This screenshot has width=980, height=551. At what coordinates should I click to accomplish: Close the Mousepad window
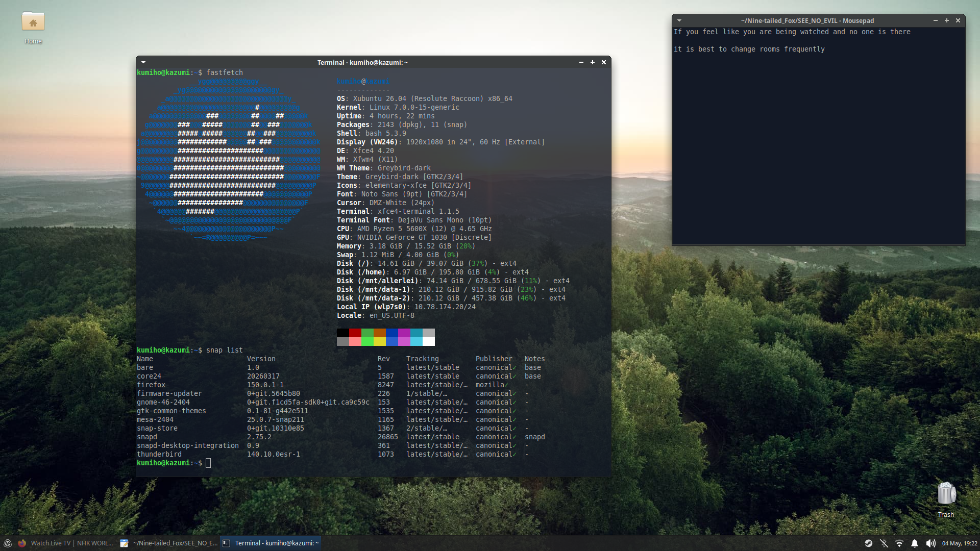coord(958,20)
